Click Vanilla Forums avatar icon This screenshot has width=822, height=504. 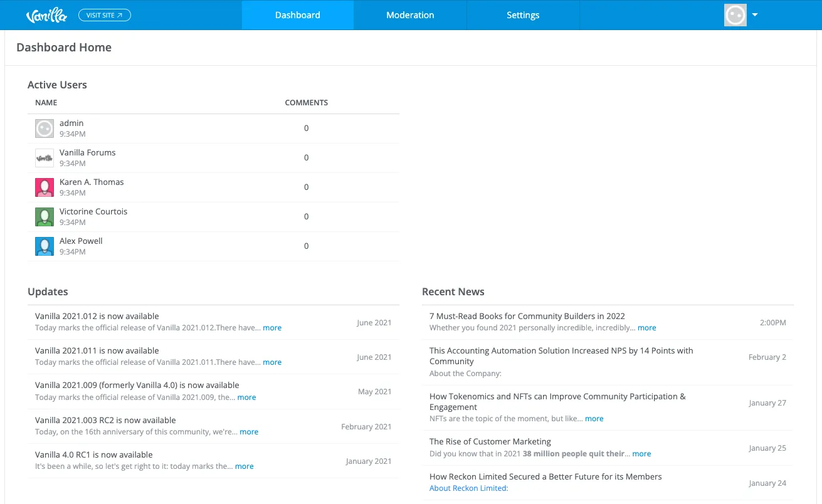pos(45,158)
